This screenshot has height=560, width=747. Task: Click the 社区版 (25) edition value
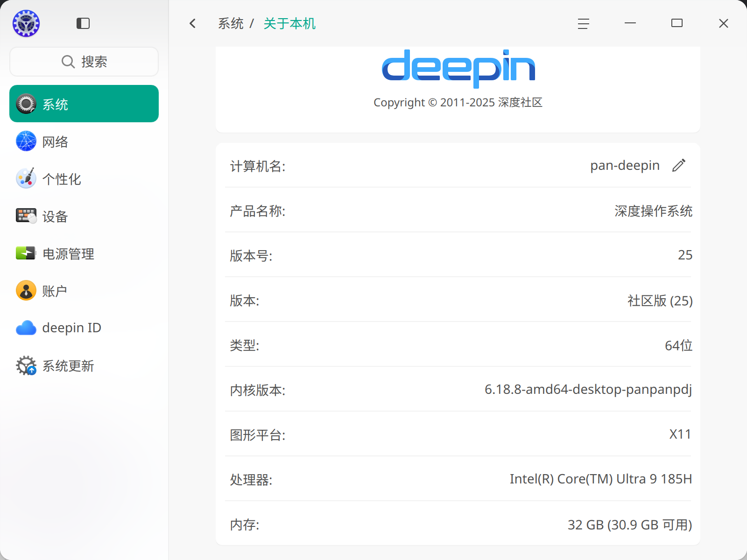pyautogui.click(x=660, y=301)
